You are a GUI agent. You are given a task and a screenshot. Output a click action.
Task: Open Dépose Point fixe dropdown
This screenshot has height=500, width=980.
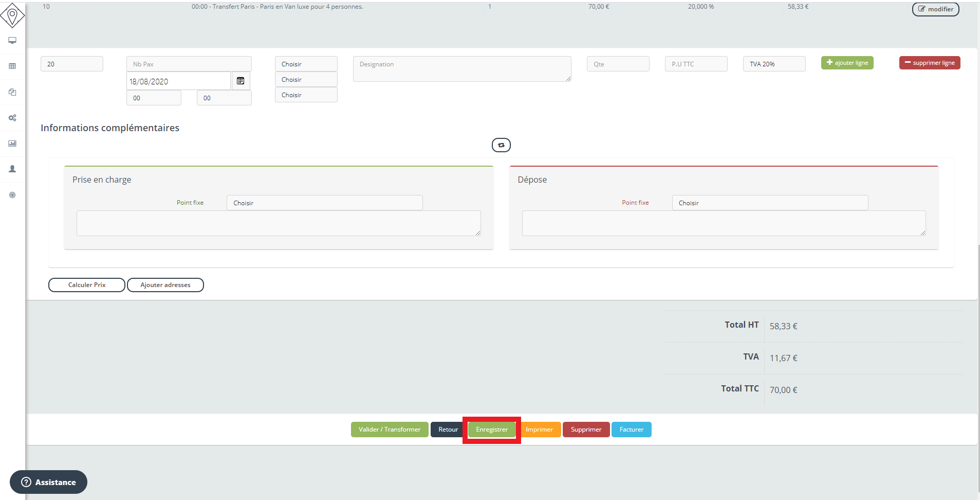click(x=769, y=203)
